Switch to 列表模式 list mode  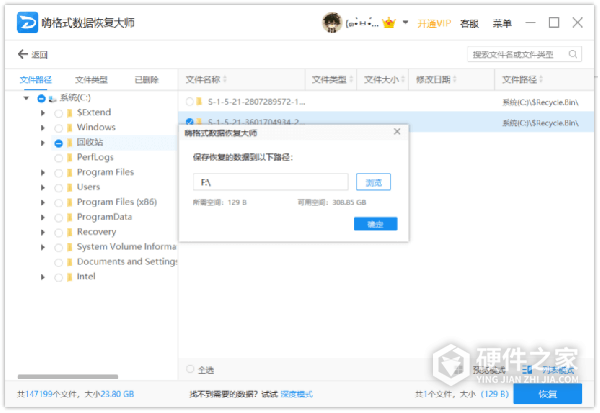point(558,370)
